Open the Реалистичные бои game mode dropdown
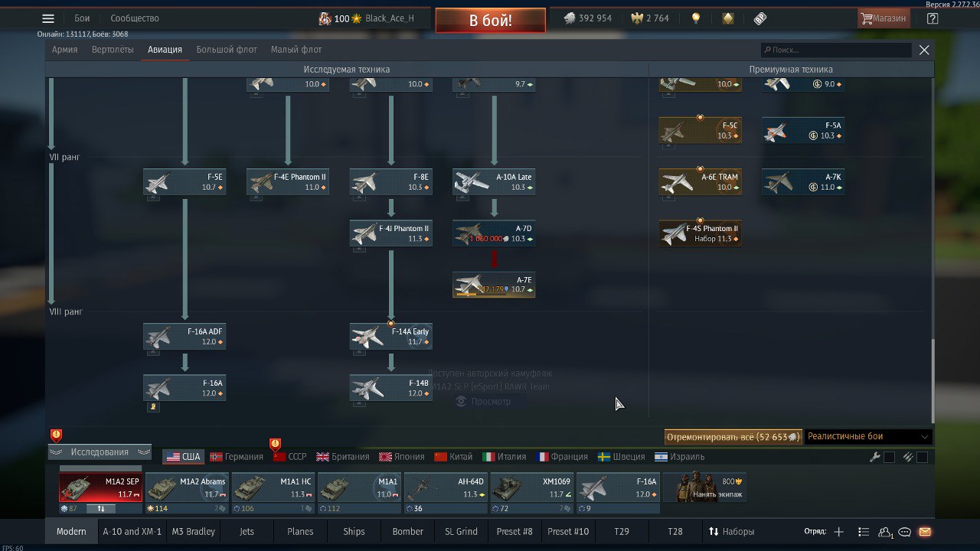This screenshot has width=980, height=551. click(868, 437)
